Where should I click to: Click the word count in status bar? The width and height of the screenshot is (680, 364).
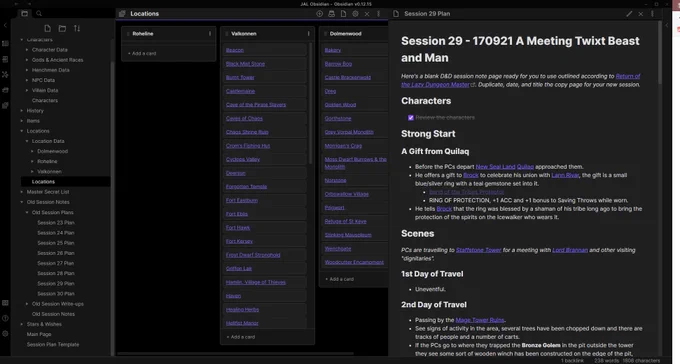pyautogui.click(x=606, y=361)
